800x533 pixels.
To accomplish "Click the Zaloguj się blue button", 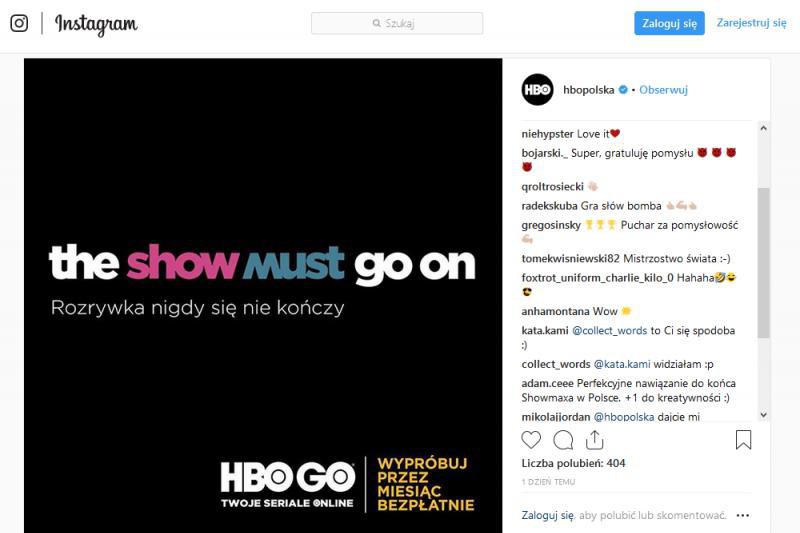I will tap(669, 23).
